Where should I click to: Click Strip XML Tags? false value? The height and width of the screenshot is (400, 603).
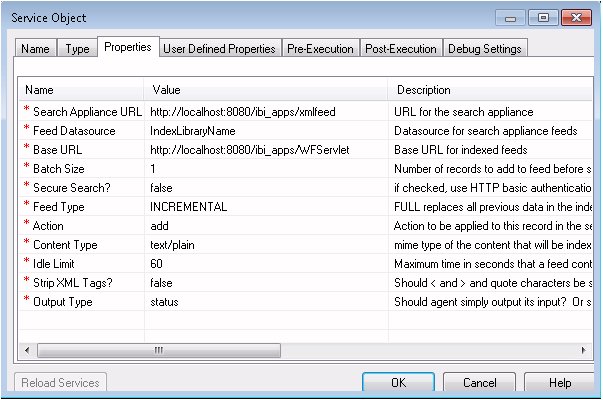[266, 283]
